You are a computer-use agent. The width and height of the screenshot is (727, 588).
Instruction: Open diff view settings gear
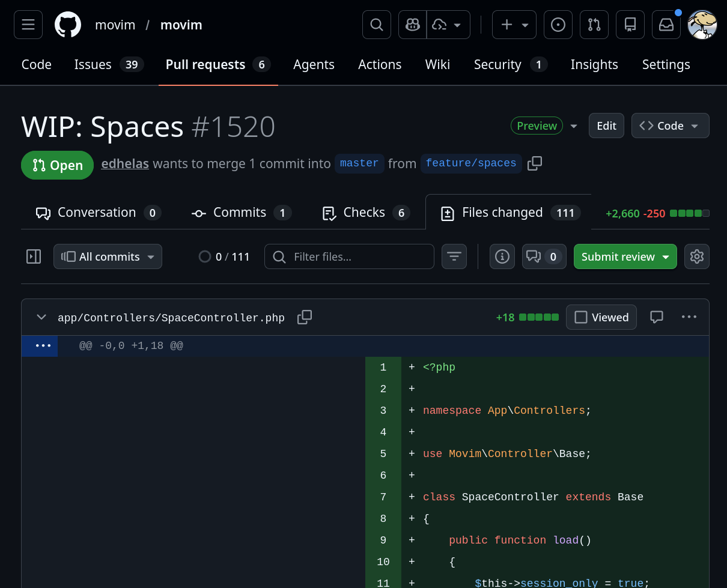tap(697, 256)
